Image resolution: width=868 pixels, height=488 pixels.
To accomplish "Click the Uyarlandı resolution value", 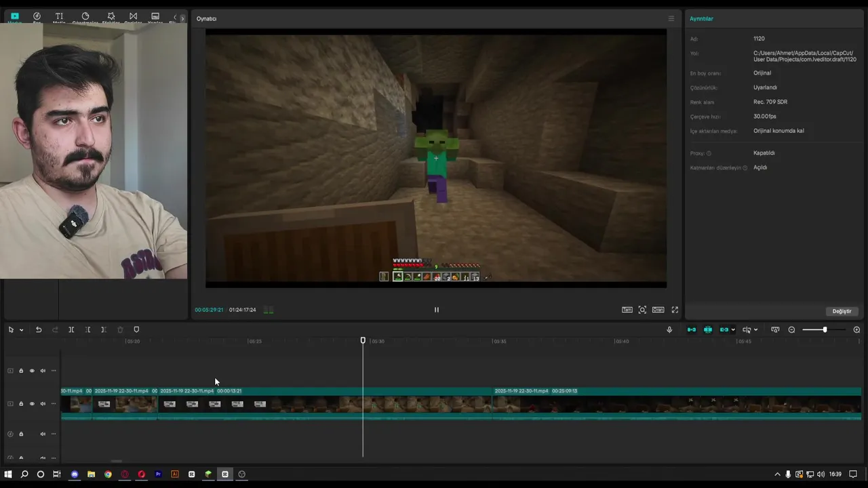I will tap(765, 87).
